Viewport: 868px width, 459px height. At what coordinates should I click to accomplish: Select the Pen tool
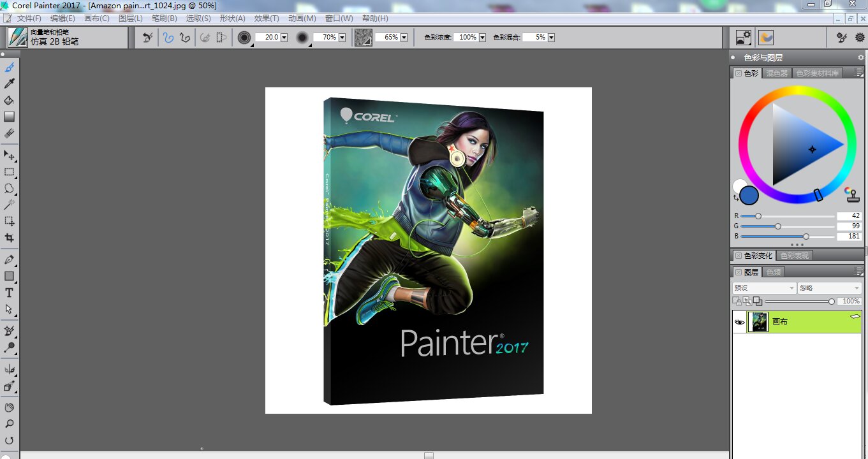(10, 259)
